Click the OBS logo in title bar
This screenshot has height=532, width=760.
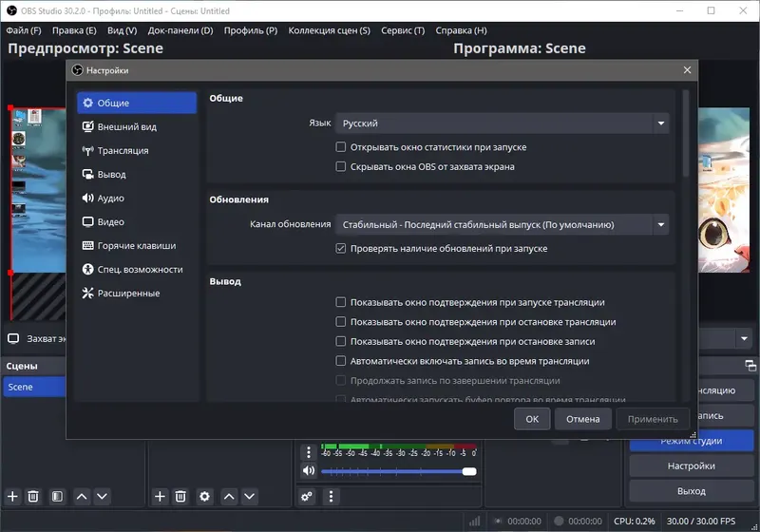[11, 10]
